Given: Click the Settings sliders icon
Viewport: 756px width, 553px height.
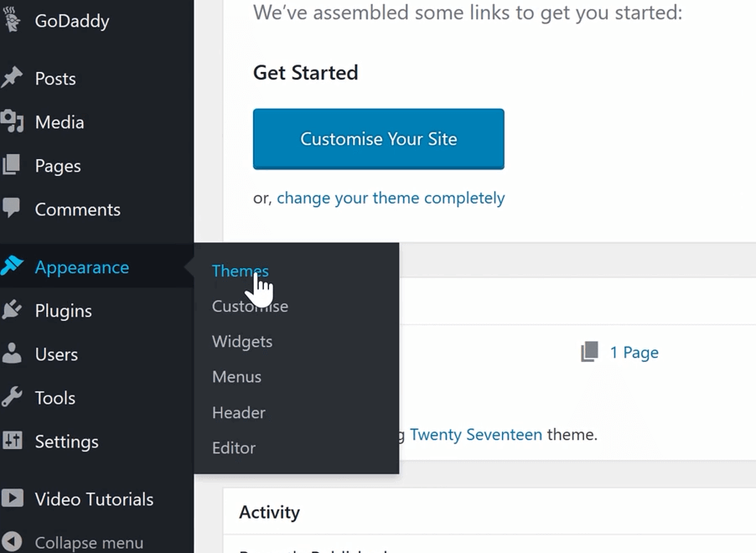Looking at the screenshot, I should coord(12,441).
